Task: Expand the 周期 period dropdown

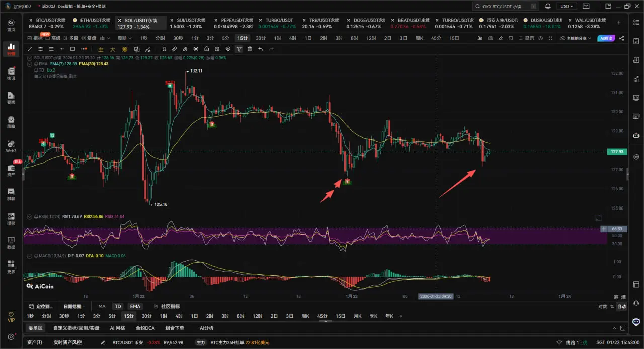Action: pyautogui.click(x=124, y=38)
